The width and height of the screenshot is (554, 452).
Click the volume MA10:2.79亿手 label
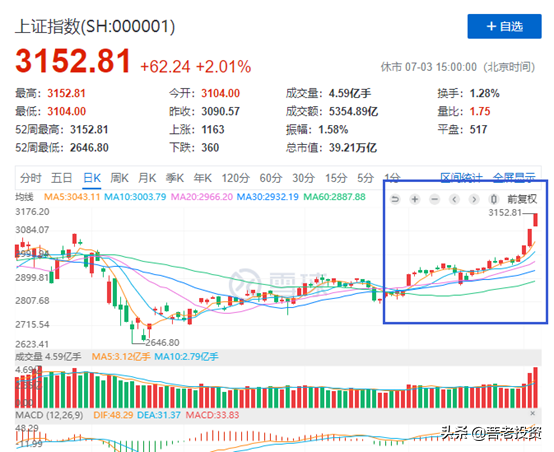[187, 357]
